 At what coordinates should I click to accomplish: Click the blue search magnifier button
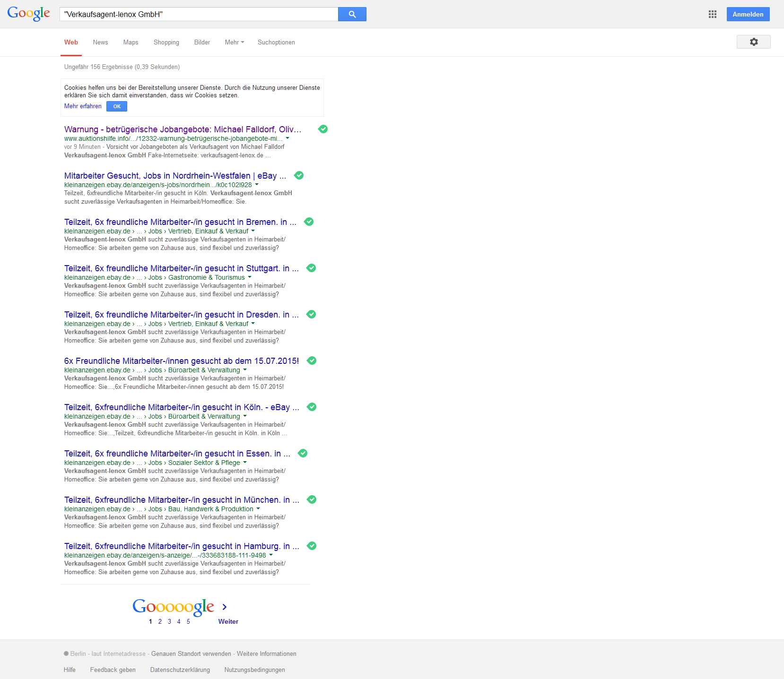(x=352, y=14)
